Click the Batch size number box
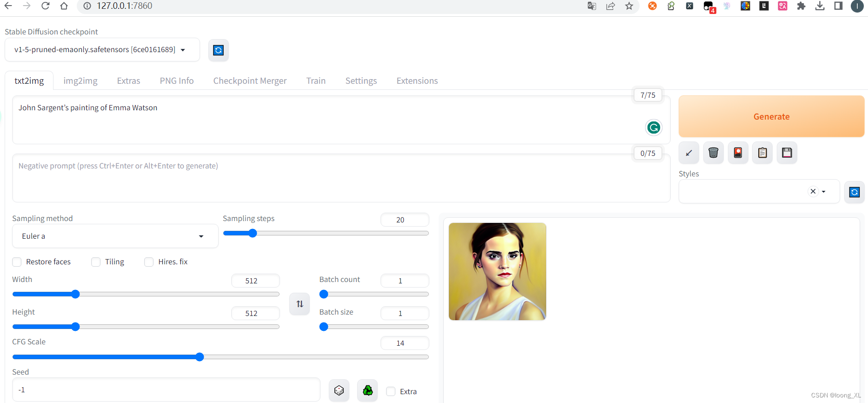Viewport: 868px width, 403px height. tap(405, 313)
